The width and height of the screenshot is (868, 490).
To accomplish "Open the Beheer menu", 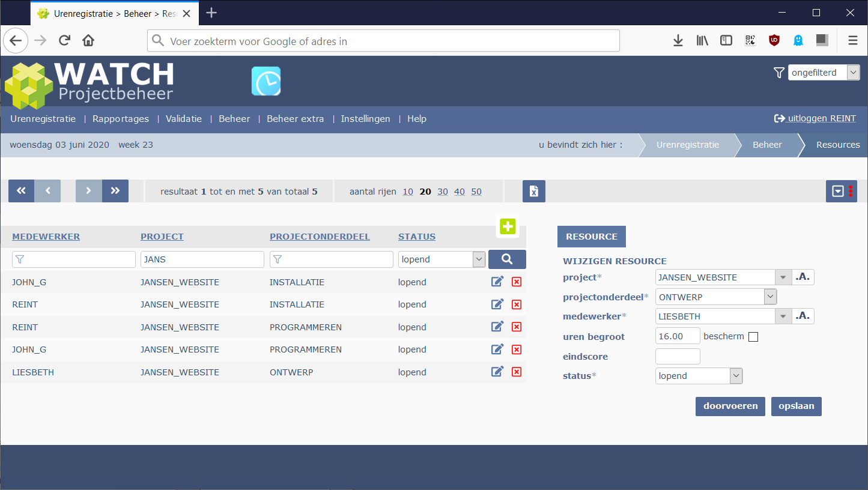I will click(234, 119).
